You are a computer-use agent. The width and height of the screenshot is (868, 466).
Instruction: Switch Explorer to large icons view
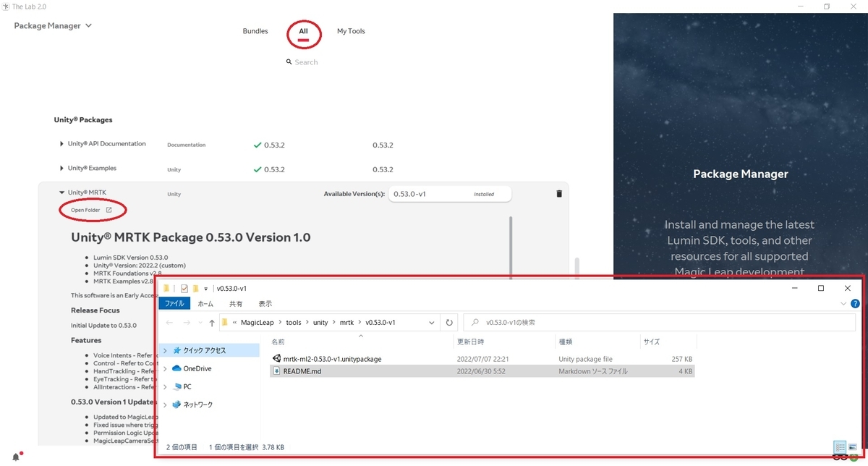pyautogui.click(x=853, y=447)
